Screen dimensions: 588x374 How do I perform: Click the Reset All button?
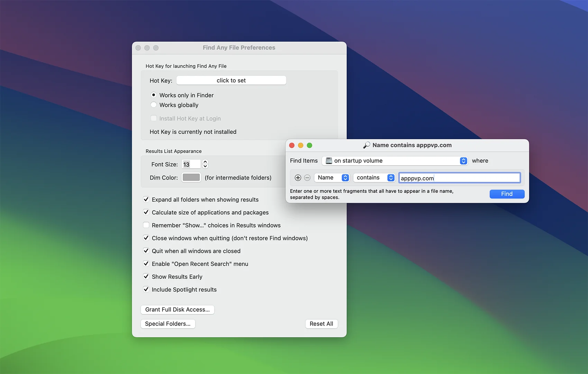(x=321, y=324)
